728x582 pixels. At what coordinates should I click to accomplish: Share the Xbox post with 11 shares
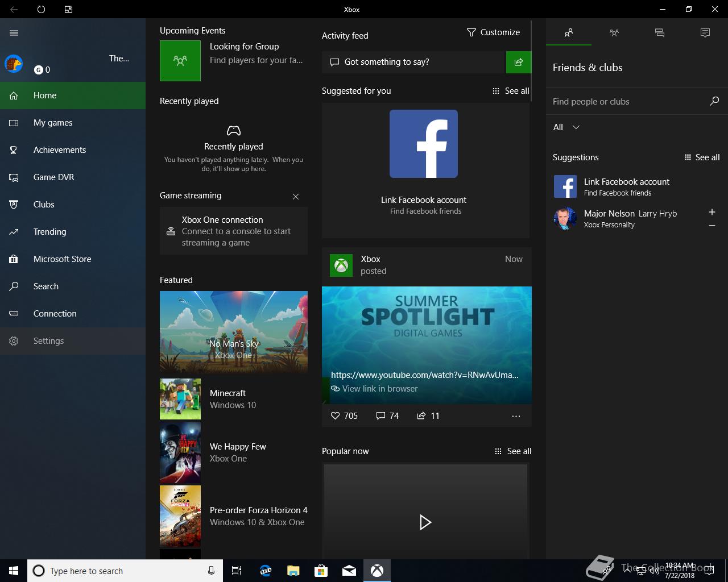[428, 416]
